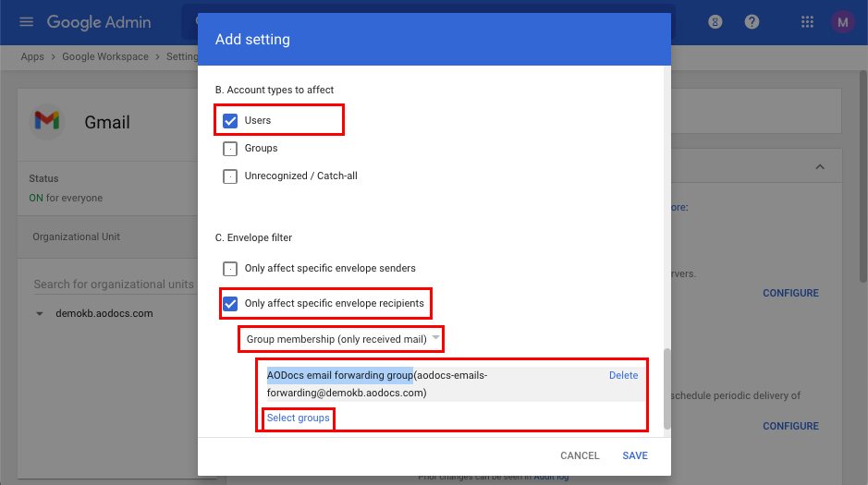This screenshot has width=868, height=485.
Task: Click the SAVE button
Action: tap(635, 455)
